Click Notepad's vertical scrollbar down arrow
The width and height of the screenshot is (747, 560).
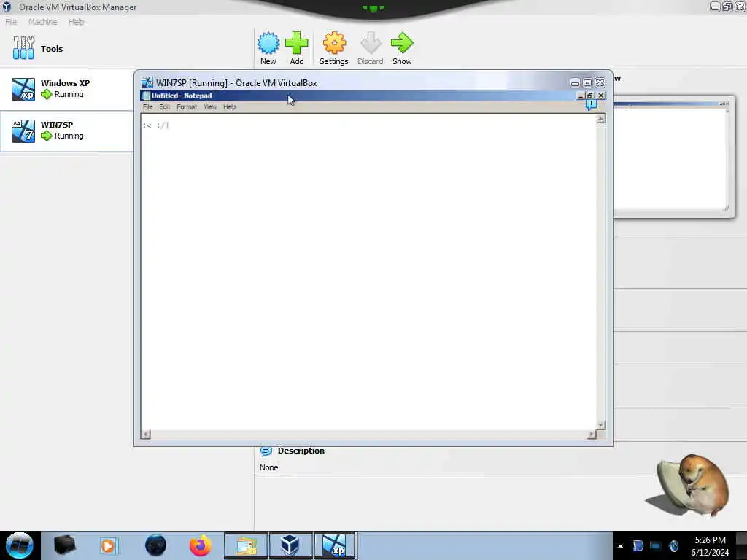coord(601,425)
